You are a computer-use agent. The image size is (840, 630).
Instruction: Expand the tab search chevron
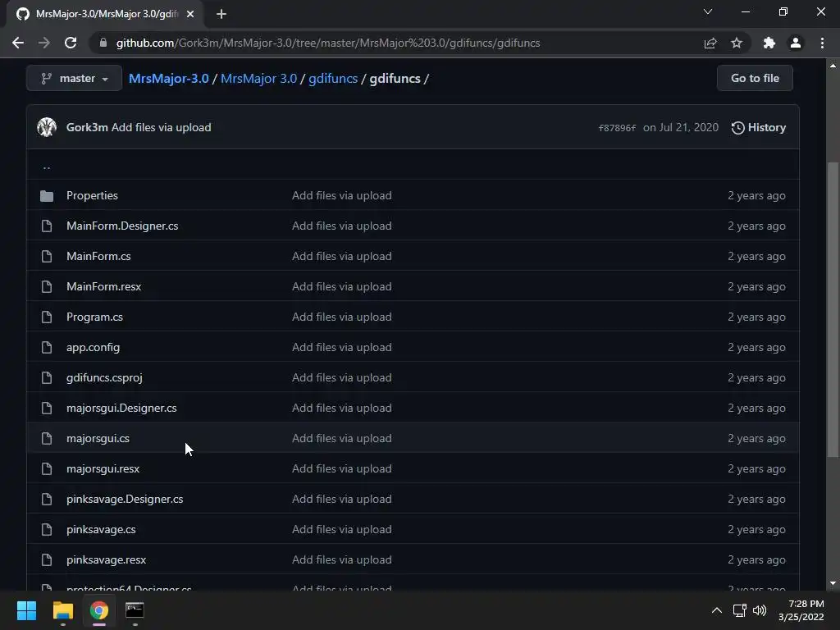coord(708,11)
